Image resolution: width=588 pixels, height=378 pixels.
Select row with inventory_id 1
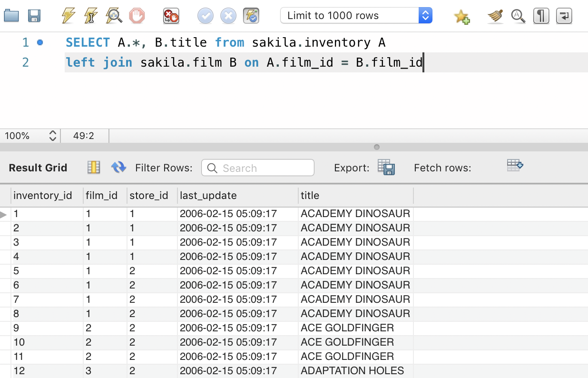207,214
